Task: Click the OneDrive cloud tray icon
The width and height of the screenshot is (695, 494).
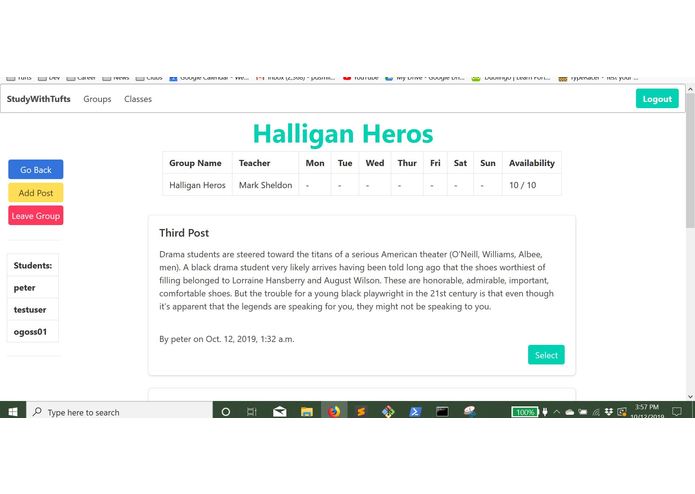Action: tap(570, 412)
